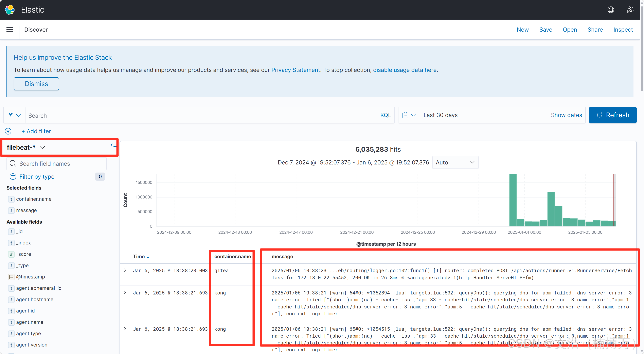Click the tallest histogram bar
The height and width of the screenshot is (354, 644).
pyautogui.click(x=513, y=200)
